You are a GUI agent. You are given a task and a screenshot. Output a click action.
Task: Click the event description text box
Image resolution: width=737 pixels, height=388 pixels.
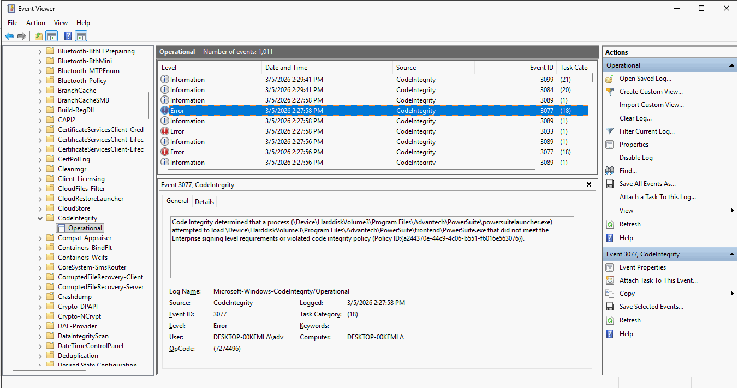tap(371, 247)
